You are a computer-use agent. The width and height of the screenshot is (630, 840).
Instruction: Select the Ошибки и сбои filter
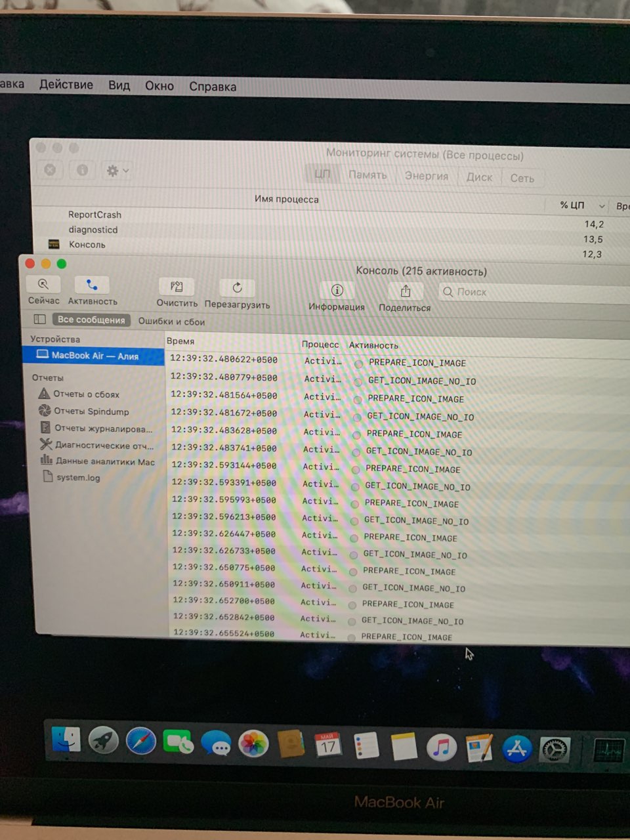click(171, 322)
